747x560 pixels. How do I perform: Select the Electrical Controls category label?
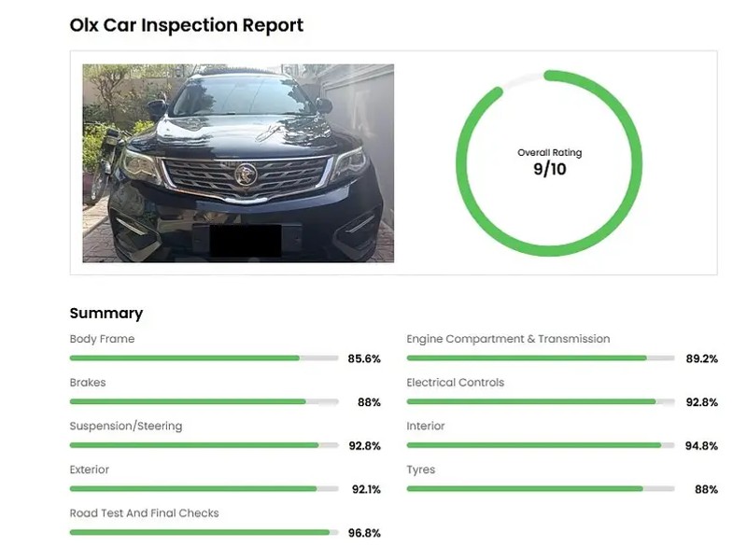[x=455, y=383]
